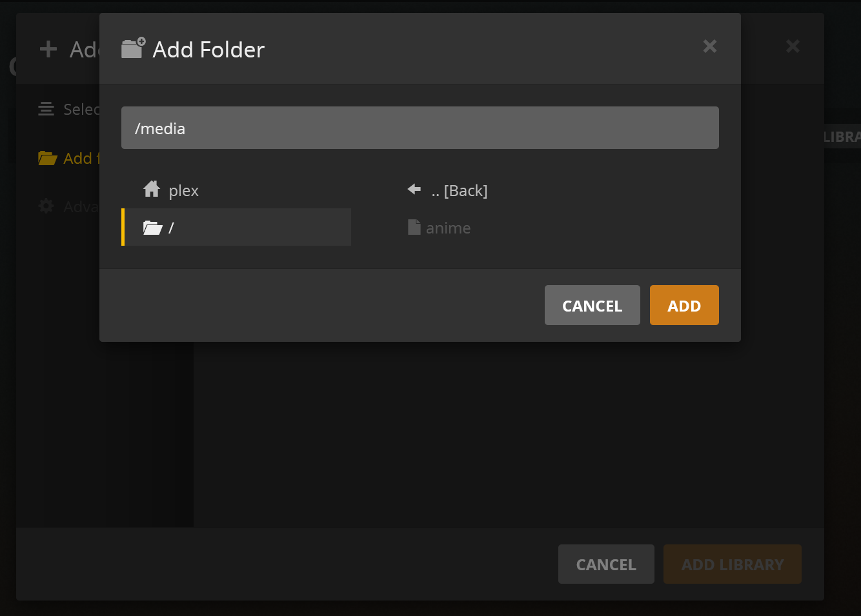Image resolution: width=861 pixels, height=616 pixels.
Task: Click the open folder icon for root
Action: (152, 228)
